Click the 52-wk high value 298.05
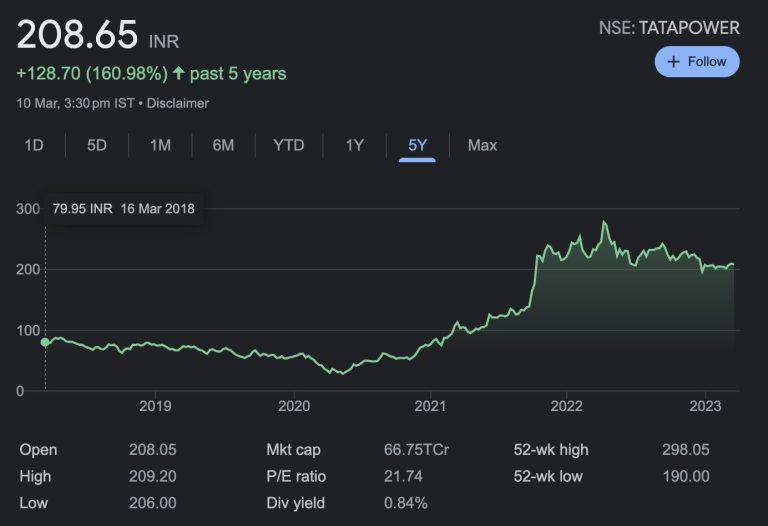The width and height of the screenshot is (768, 526). (x=686, y=450)
